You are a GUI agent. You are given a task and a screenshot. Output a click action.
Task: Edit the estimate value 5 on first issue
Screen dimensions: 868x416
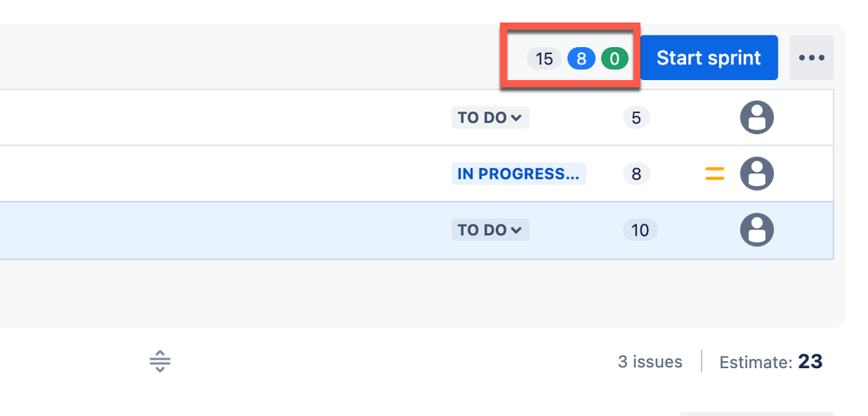[x=636, y=117]
